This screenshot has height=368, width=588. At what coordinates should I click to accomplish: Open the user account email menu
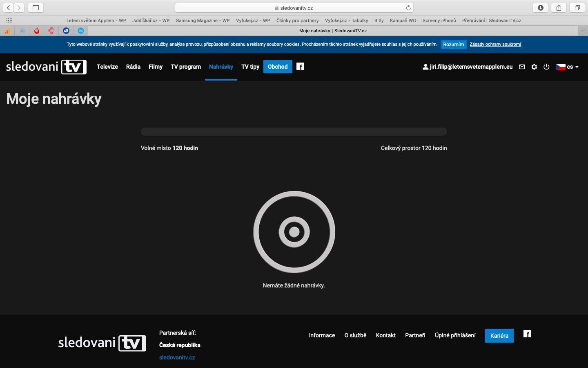point(468,67)
